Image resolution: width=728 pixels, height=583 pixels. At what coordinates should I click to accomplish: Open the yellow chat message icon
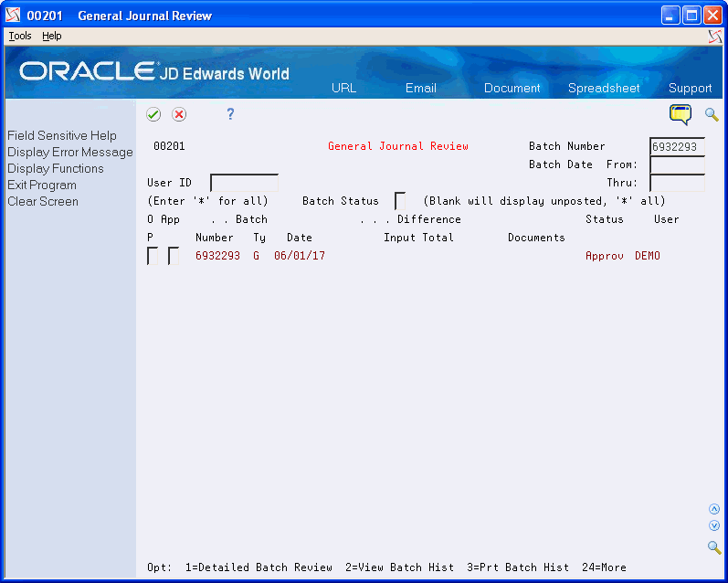(681, 114)
